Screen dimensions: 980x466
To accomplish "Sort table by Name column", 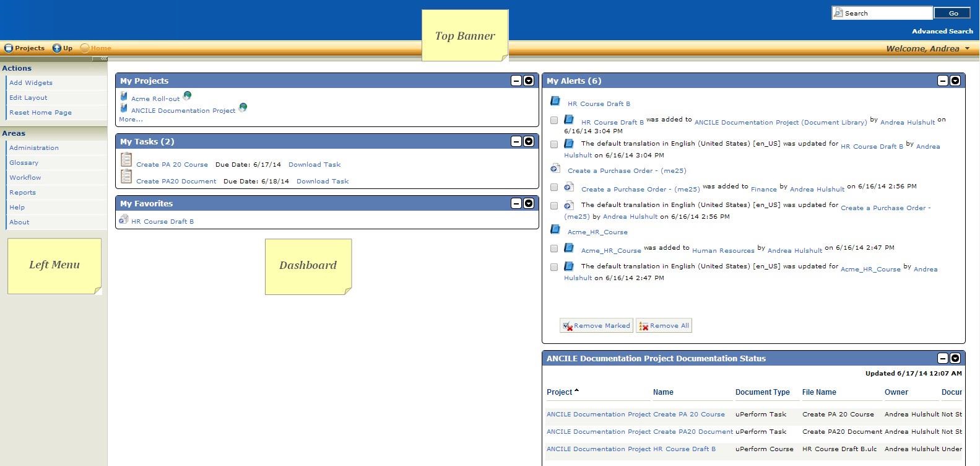I will click(663, 392).
